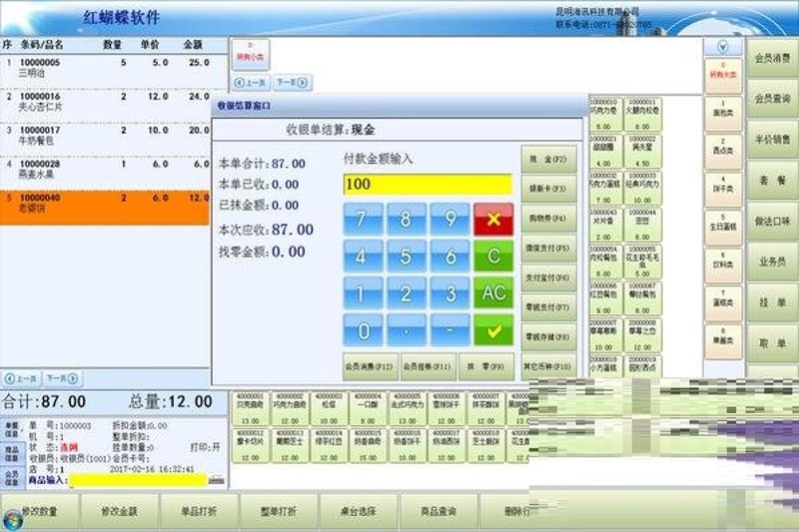Tap digit 5 on the payment keypad
The width and height of the screenshot is (799, 532).
406,257
